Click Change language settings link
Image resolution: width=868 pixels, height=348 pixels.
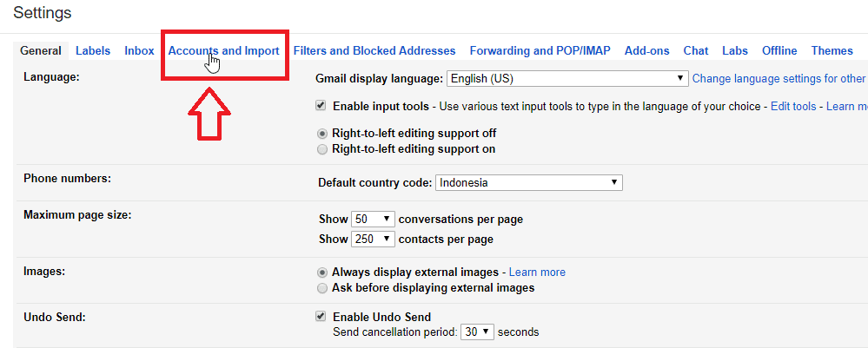click(x=780, y=79)
